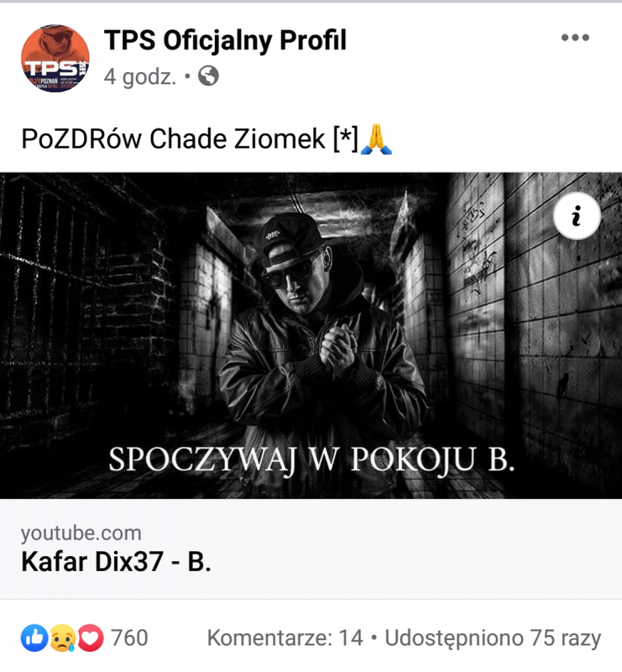This screenshot has height=672, width=622.
Task: Open Kafar Dix37 - B. link title
Action: pyautogui.click(x=116, y=561)
